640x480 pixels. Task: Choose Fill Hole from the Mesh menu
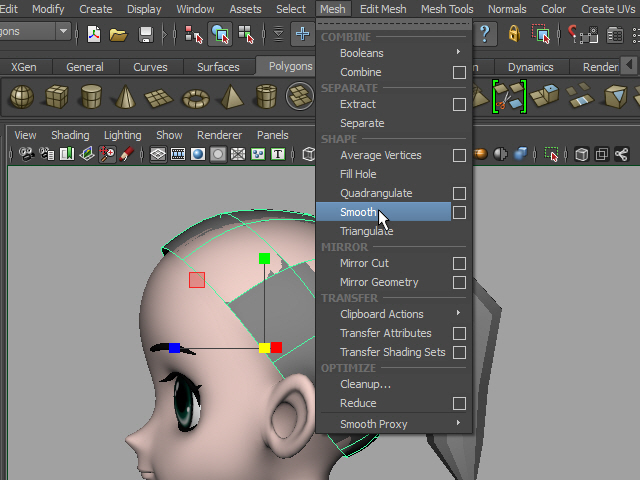[358, 174]
